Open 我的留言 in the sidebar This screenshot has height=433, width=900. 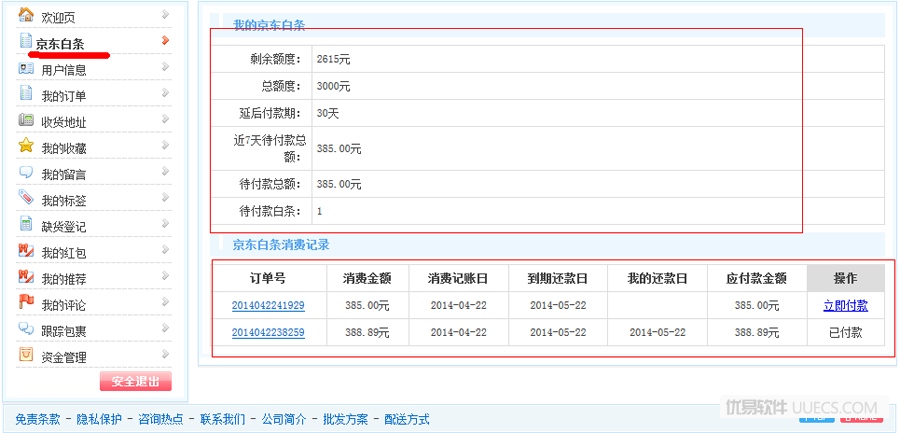pos(64,175)
